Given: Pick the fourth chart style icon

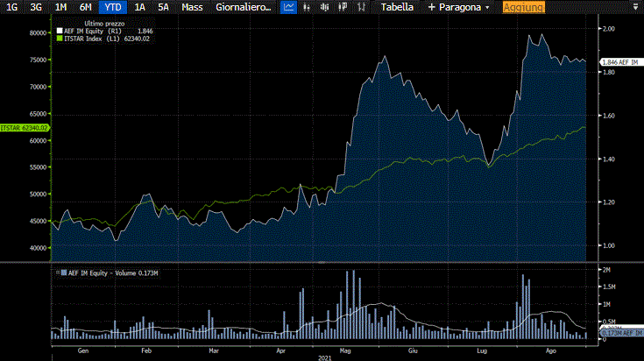Looking at the screenshot, I should click(x=341, y=7).
